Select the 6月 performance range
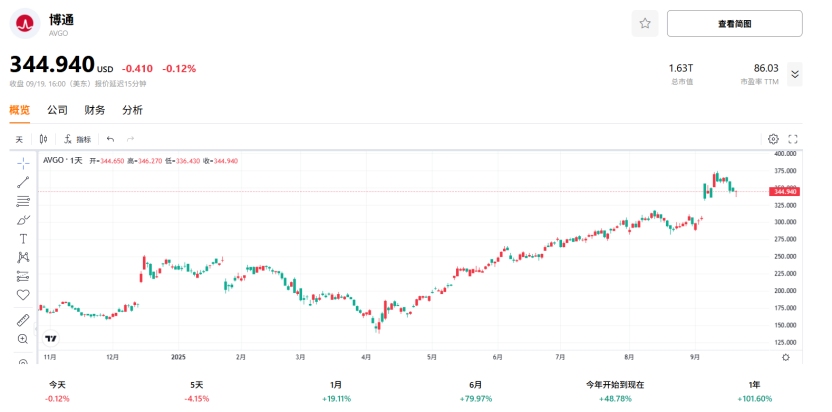The height and width of the screenshot is (412, 832). pyautogui.click(x=475, y=391)
